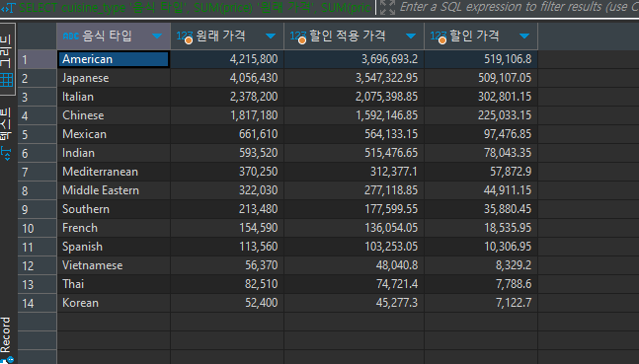Viewport: 639px width, 364px height.
Task: Switch to the 텍스트 side tab
Action: tap(7, 133)
